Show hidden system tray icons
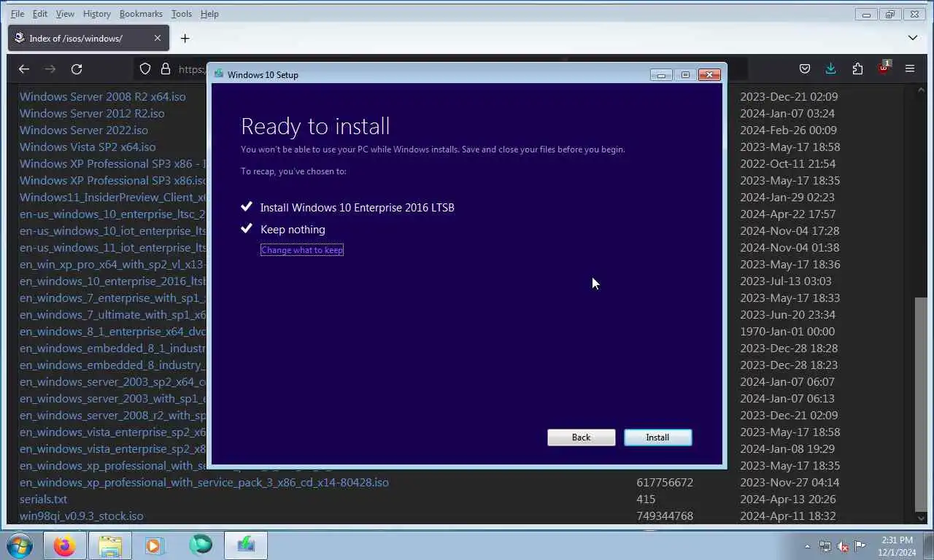 pos(807,546)
